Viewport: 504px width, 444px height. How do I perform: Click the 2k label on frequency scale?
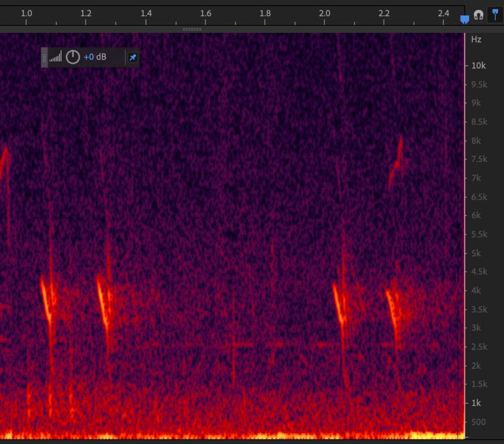pos(476,365)
